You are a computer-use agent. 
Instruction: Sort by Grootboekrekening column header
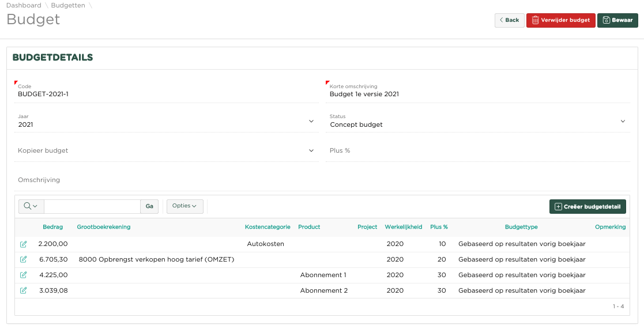[104, 227]
